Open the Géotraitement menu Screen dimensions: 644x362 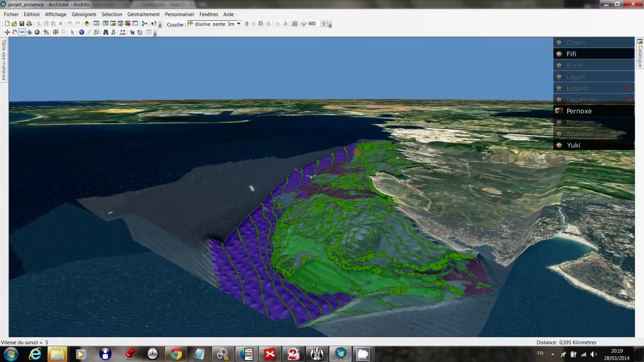(143, 14)
